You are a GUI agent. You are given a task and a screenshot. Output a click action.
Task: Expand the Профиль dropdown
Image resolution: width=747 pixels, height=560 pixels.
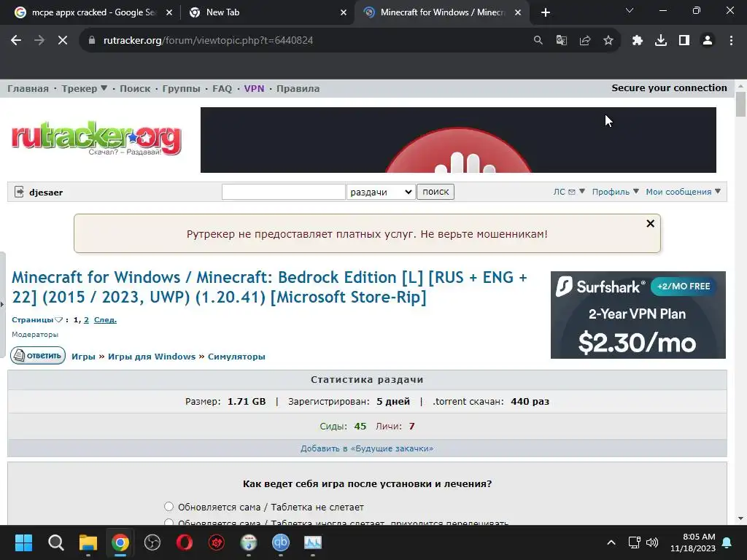pos(615,192)
